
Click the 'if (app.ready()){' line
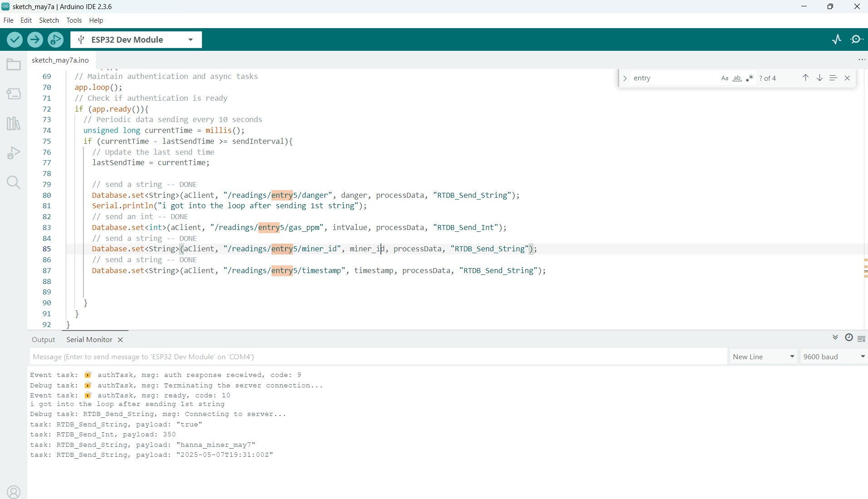112,109
